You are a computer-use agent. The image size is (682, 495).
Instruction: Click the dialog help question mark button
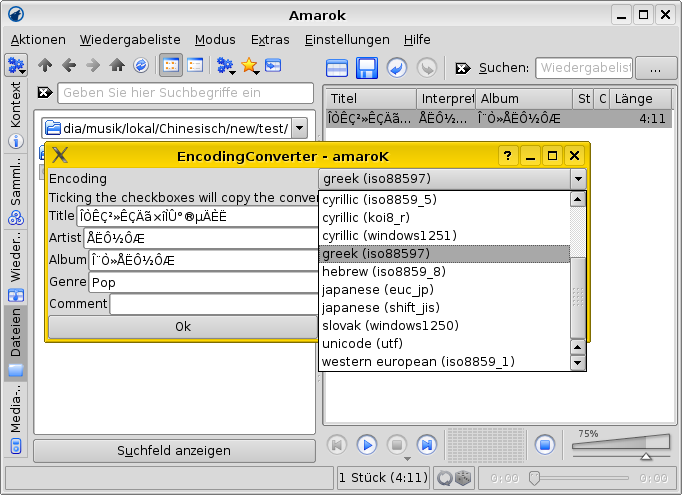508,155
